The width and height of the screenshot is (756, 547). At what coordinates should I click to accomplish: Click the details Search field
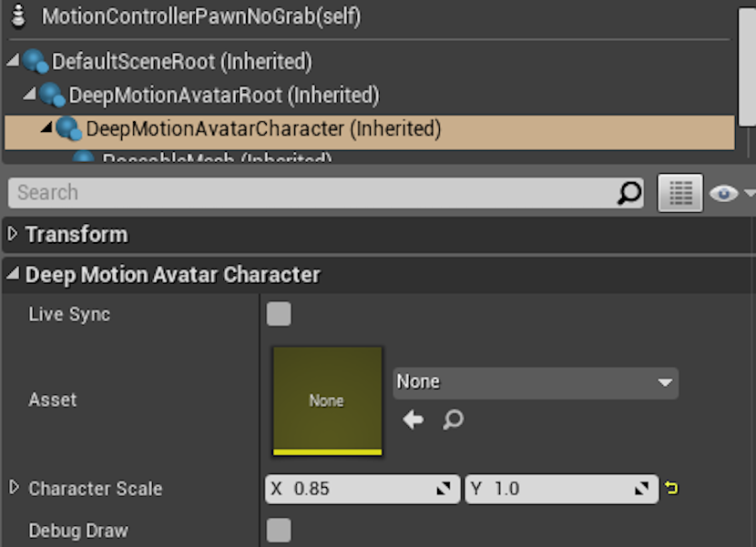326,193
